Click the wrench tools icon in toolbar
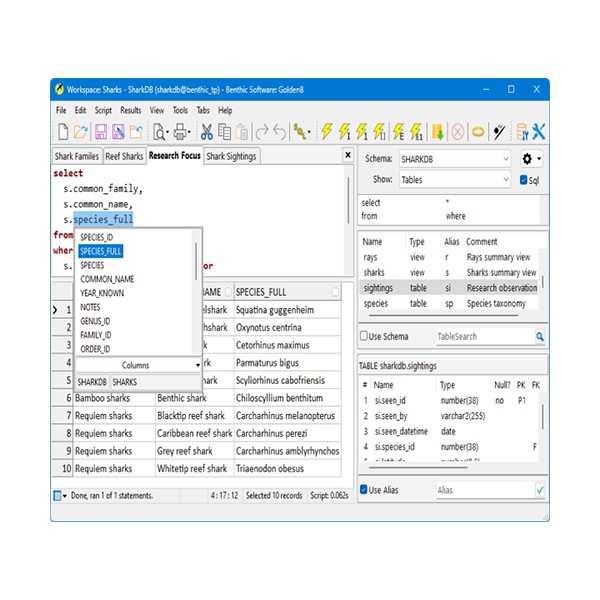This screenshot has height=600, width=600. (x=538, y=131)
